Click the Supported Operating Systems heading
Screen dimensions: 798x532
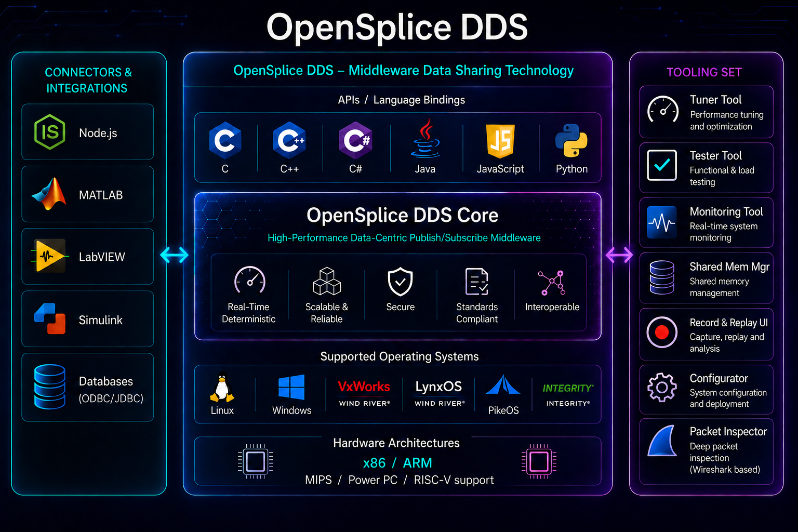399,356
